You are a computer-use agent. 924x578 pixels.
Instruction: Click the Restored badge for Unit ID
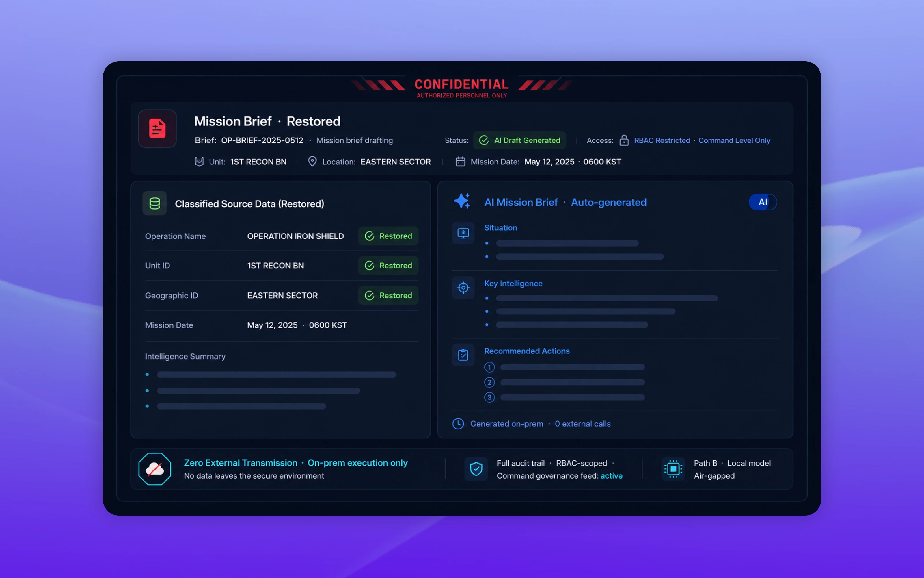388,265
